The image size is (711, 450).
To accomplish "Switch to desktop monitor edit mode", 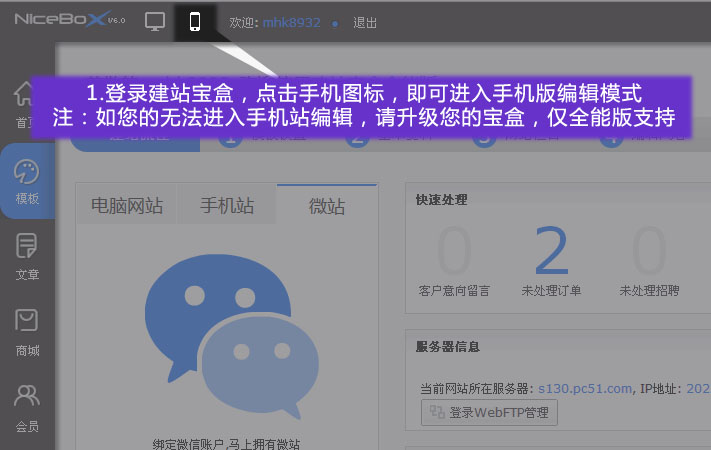I will tap(154, 21).
